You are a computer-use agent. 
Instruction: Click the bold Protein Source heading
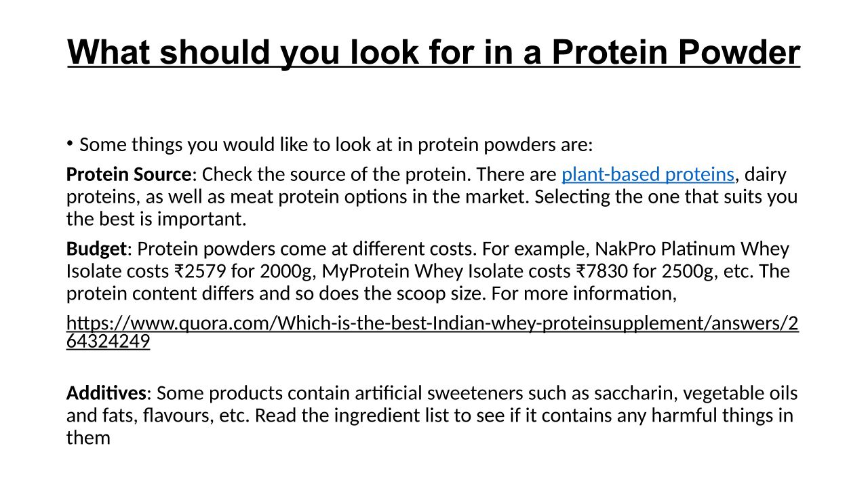pos(129,175)
